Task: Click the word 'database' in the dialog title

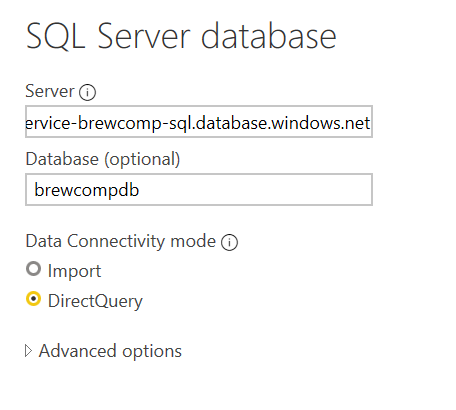Action: [x=269, y=35]
